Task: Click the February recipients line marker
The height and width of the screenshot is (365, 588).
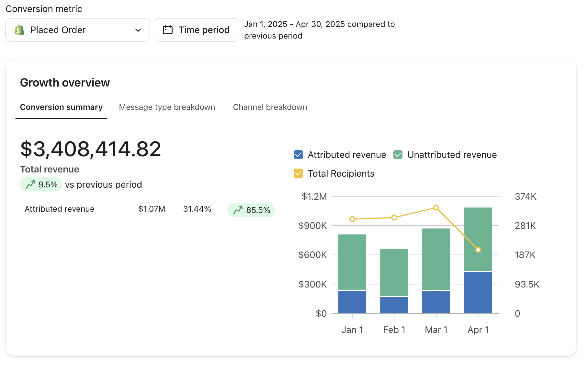Action: coord(394,218)
